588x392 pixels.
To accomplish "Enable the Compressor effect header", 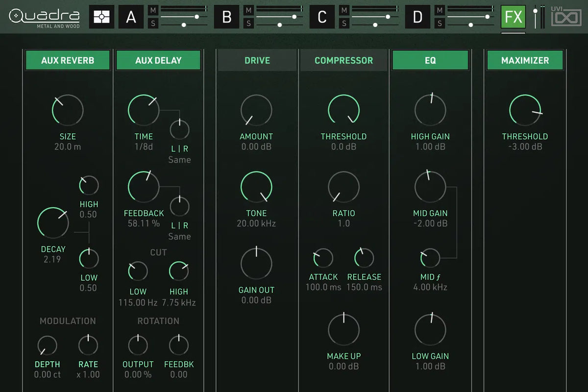I will (x=343, y=60).
